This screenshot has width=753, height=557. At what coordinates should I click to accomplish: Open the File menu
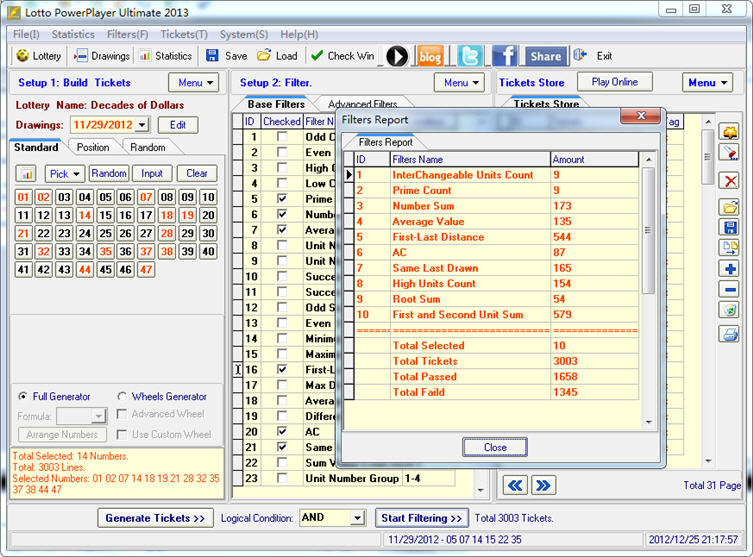click(26, 35)
